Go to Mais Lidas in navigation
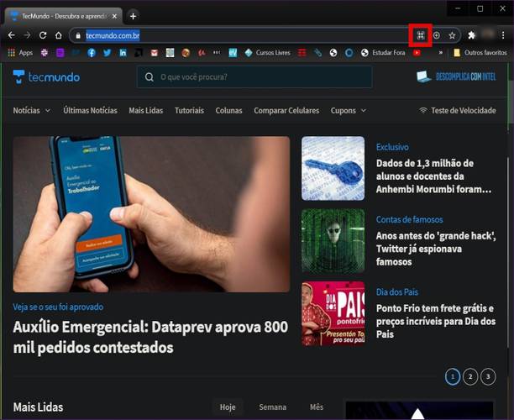This screenshot has height=420, width=514. 146,111
